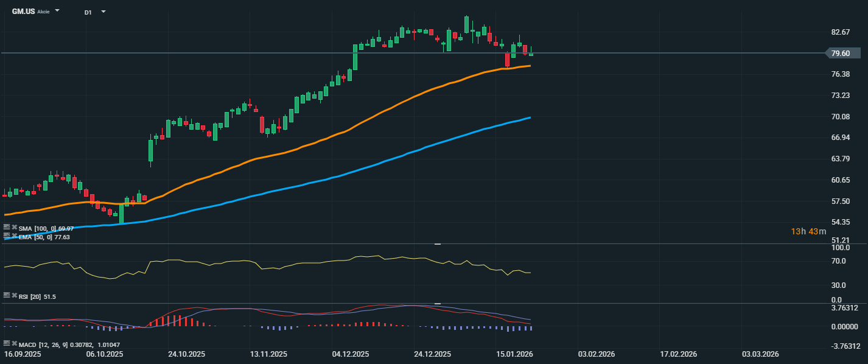The width and height of the screenshot is (868, 364).
Task: Open settings icon for RSI indicator
Action: [7, 295]
